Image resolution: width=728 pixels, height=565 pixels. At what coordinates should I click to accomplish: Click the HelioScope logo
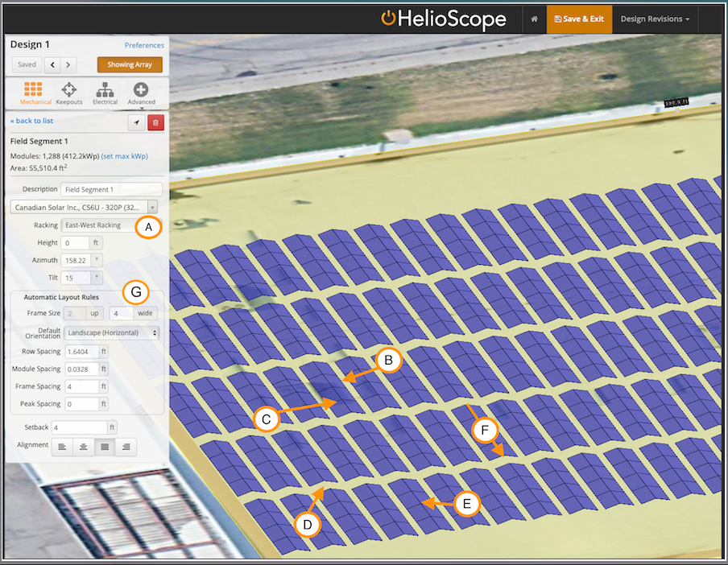click(444, 19)
